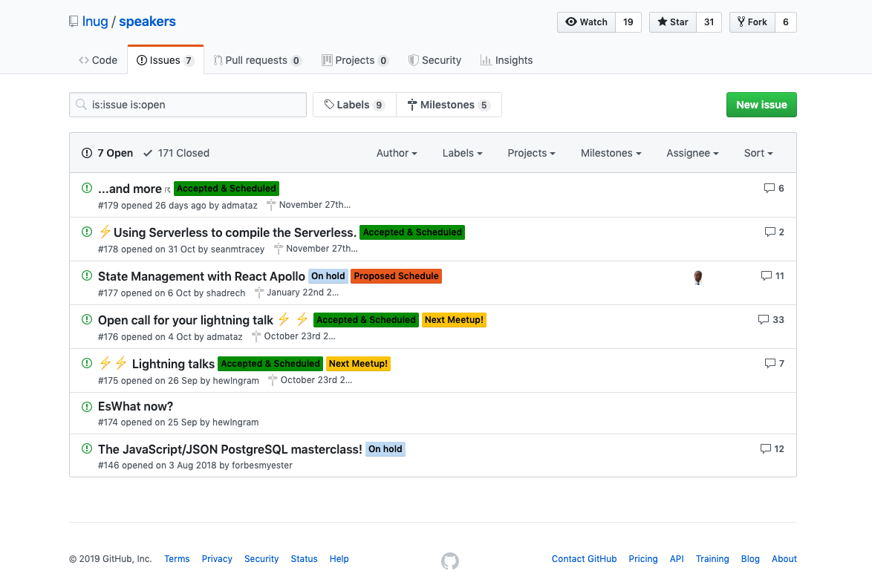This screenshot has height=588, width=872.
Task: Filter by 'Proposed Schedule' orange label
Action: 397,276
